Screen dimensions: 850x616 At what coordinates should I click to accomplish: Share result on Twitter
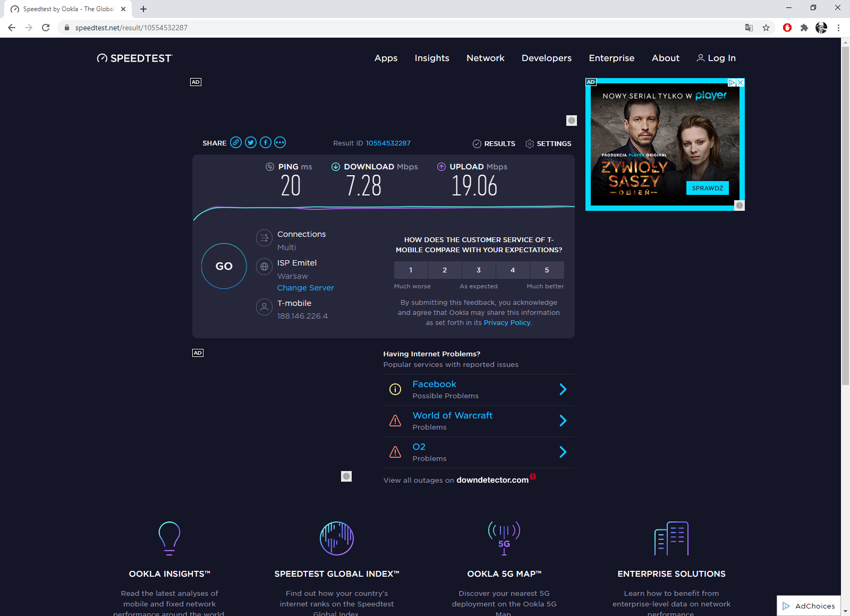(x=251, y=142)
